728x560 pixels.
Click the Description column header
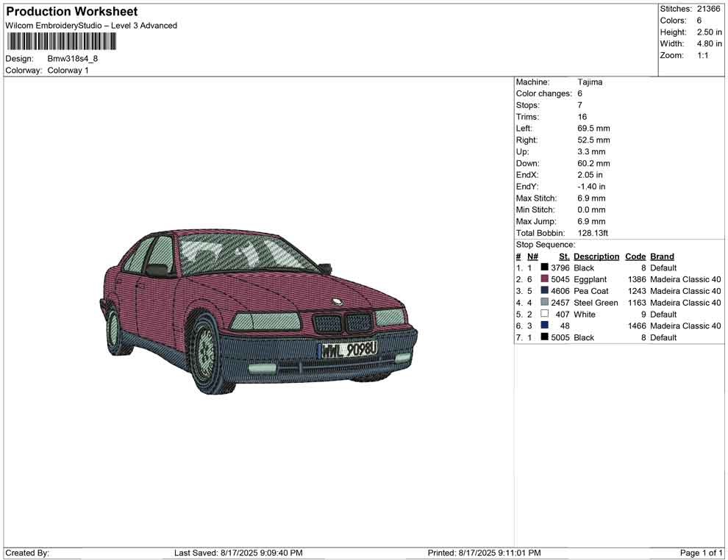596,256
